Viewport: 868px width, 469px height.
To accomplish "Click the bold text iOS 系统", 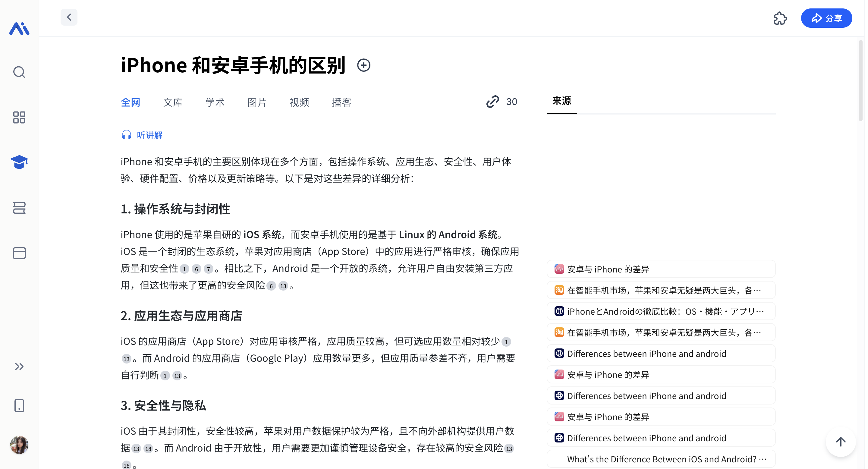I will point(262,234).
